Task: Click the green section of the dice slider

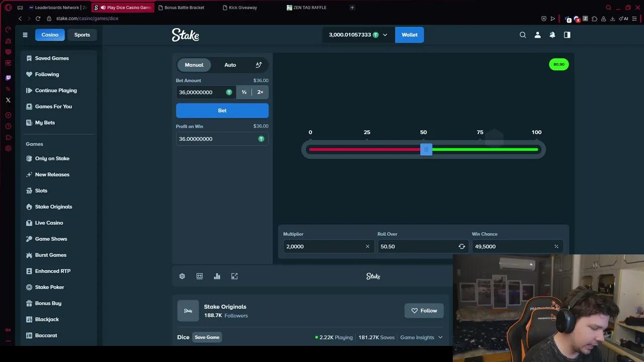Action: [485, 149]
